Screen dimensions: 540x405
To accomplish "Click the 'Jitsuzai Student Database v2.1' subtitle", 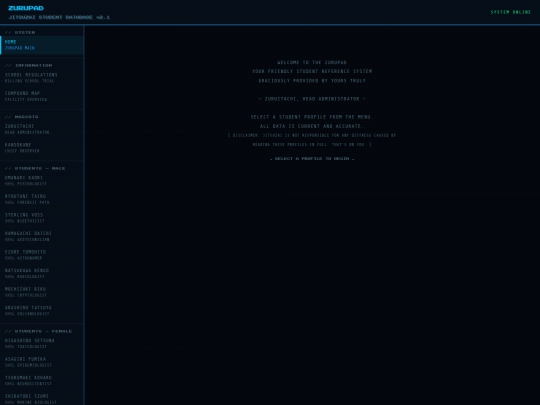I will click(x=59, y=17).
